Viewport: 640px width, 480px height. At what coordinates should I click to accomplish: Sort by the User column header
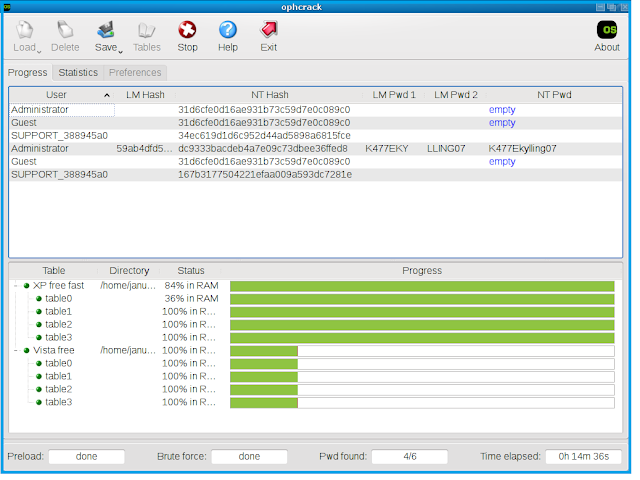56,95
